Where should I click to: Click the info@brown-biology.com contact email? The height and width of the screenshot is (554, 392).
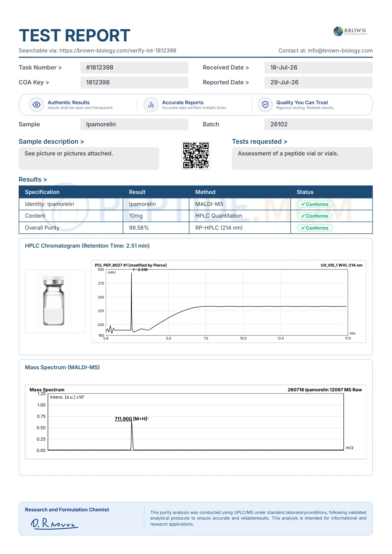tap(340, 51)
